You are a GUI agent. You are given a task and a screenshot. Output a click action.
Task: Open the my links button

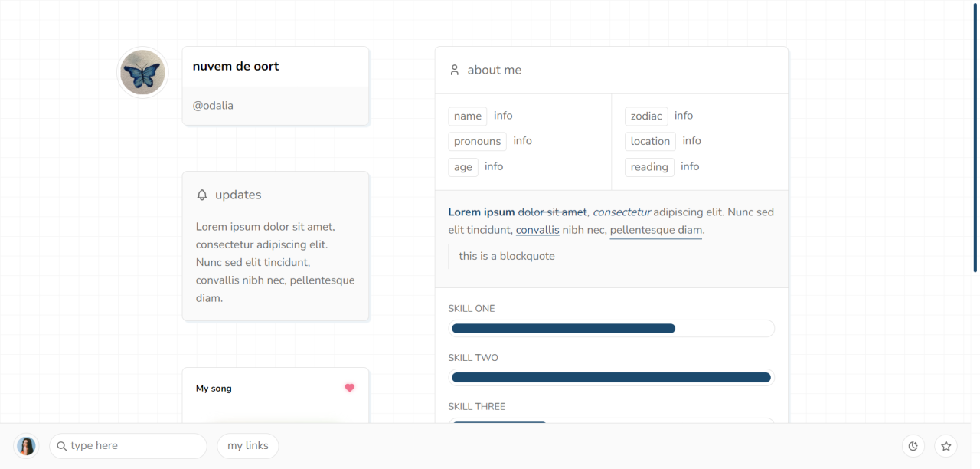click(248, 446)
